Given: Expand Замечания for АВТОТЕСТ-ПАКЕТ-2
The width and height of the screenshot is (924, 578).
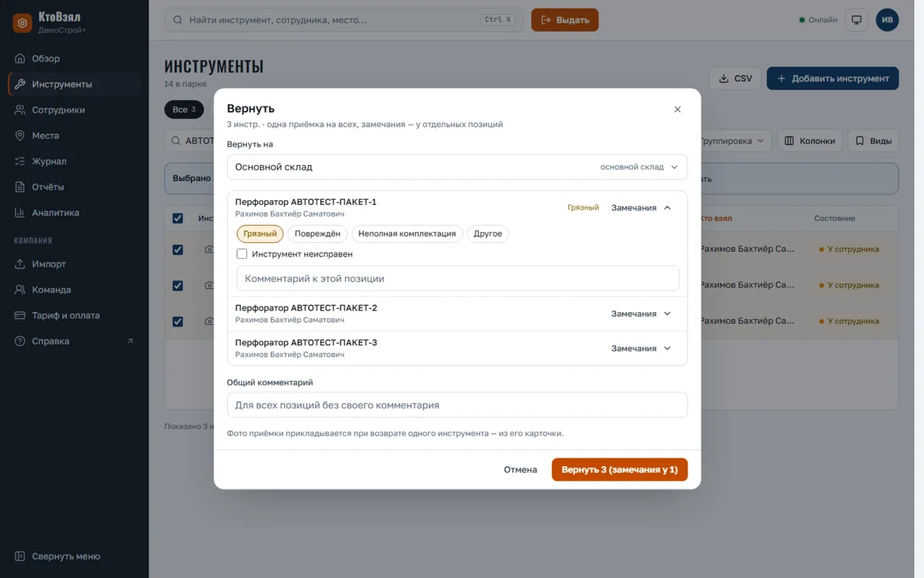Looking at the screenshot, I should coord(641,314).
